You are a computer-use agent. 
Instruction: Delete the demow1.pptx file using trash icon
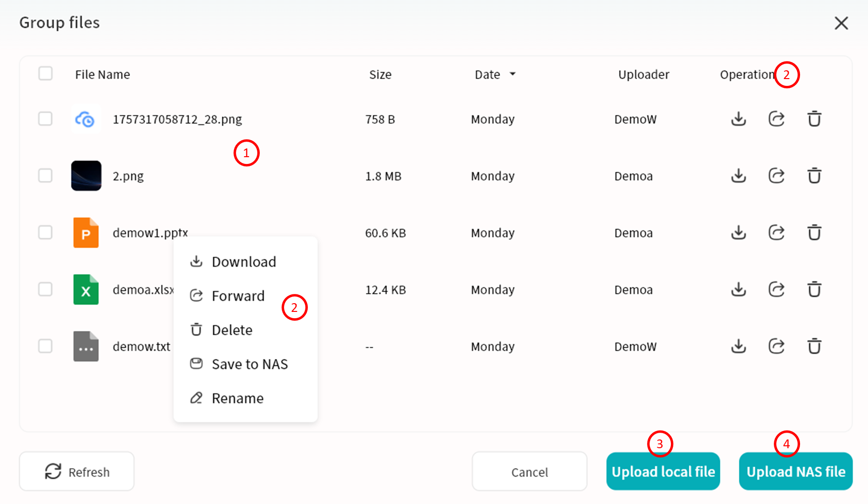pyautogui.click(x=814, y=233)
